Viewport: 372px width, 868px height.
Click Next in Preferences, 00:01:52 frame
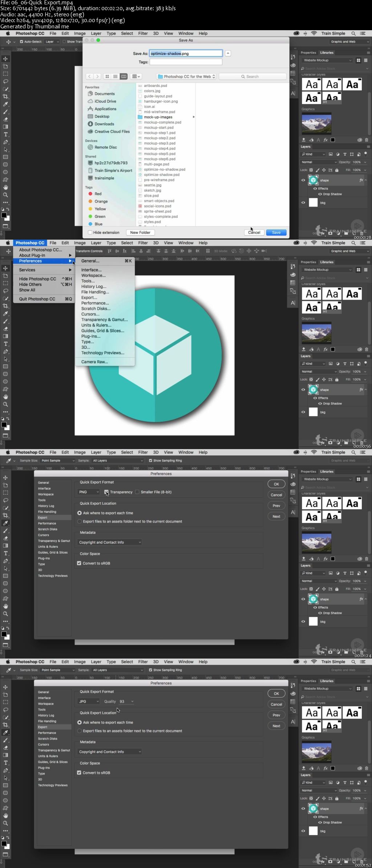pyautogui.click(x=276, y=726)
